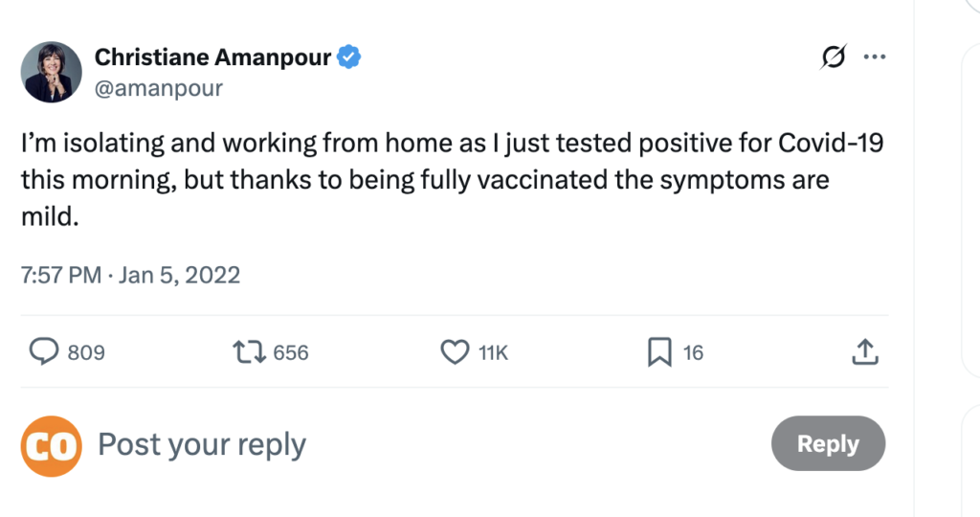The image size is (980, 517).
Task: Focus the Post your reply field
Action: click(x=383, y=444)
